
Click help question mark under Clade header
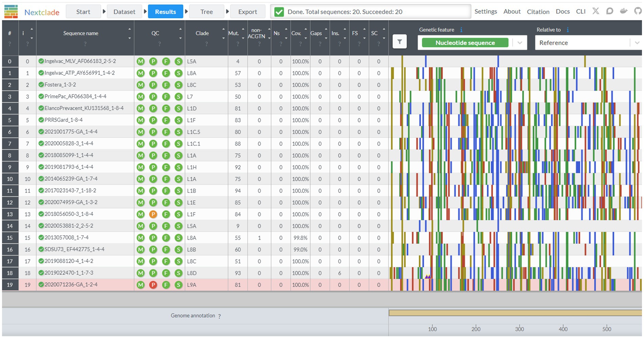206,44
